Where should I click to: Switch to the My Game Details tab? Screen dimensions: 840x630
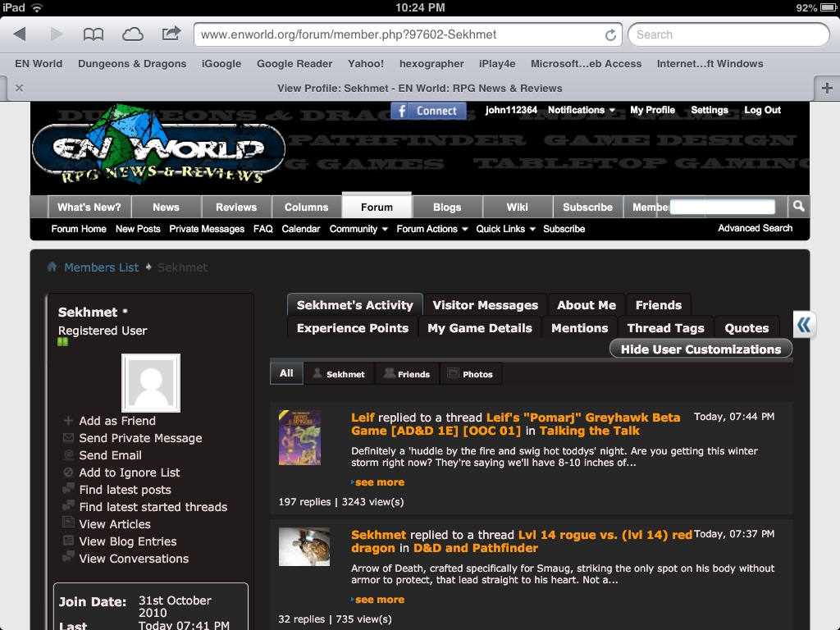(x=480, y=328)
